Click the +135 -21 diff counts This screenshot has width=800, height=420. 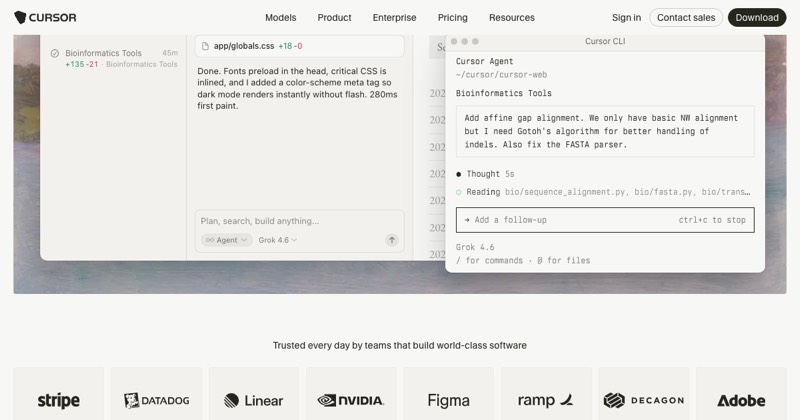(82, 64)
